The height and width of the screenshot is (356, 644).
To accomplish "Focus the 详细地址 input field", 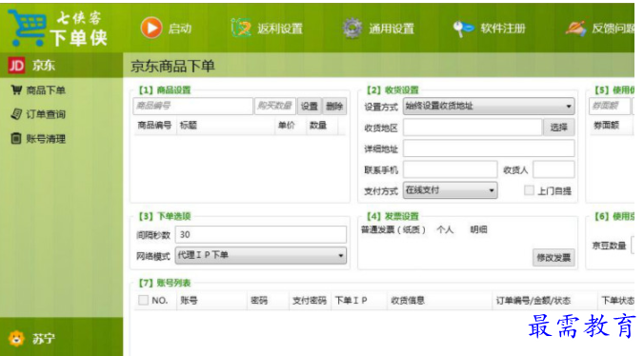I will (x=489, y=148).
